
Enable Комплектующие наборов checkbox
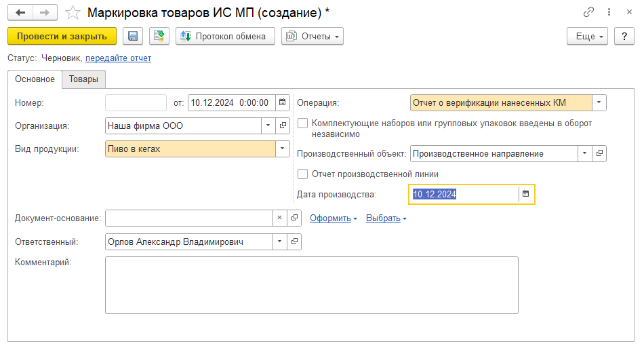click(303, 123)
